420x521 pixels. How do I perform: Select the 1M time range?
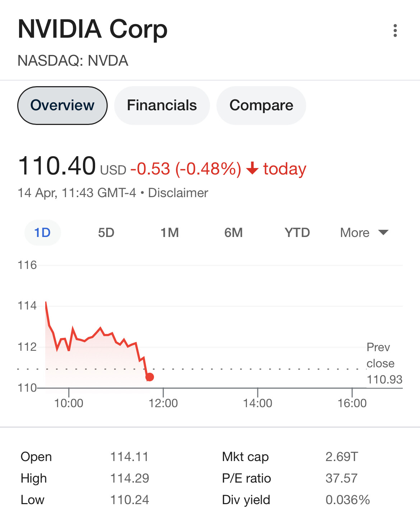click(x=170, y=233)
